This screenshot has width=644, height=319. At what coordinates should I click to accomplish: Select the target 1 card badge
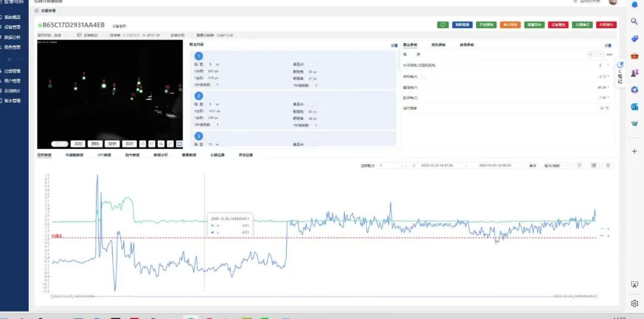pos(199,56)
